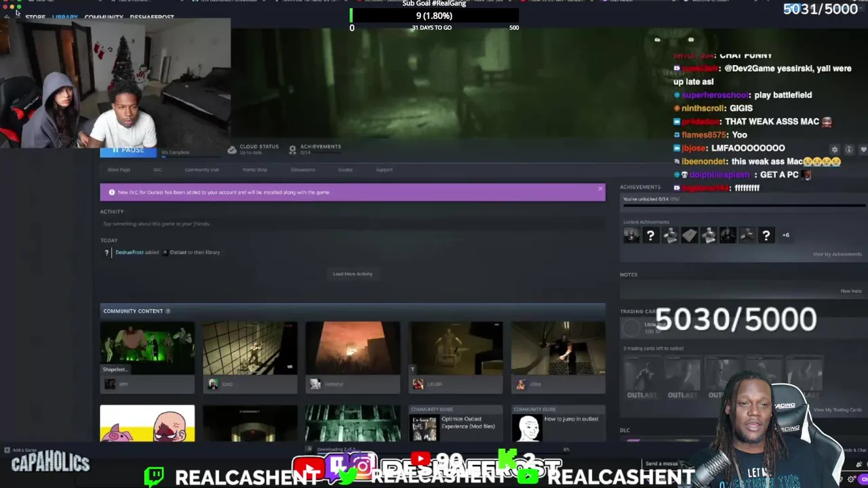The width and height of the screenshot is (868, 488).
Task: Click the download progress bar under Complete
Action: coord(191,157)
